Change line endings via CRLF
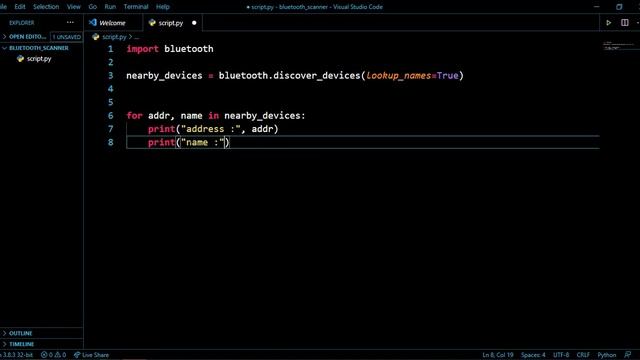This screenshot has width=640, height=360. (x=583, y=355)
